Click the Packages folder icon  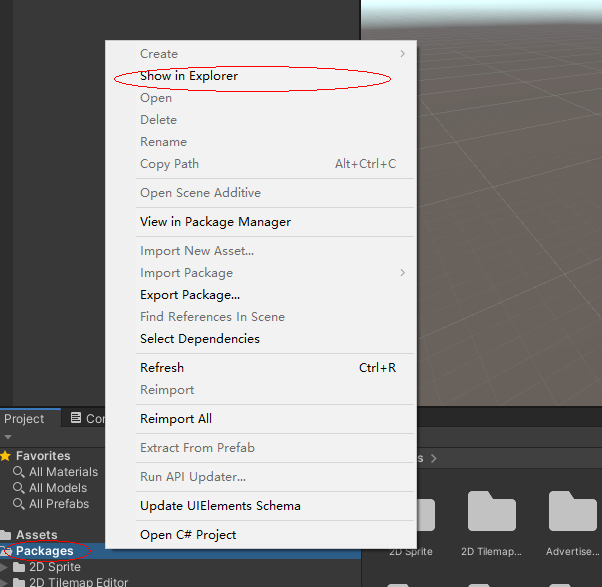tap(6, 551)
